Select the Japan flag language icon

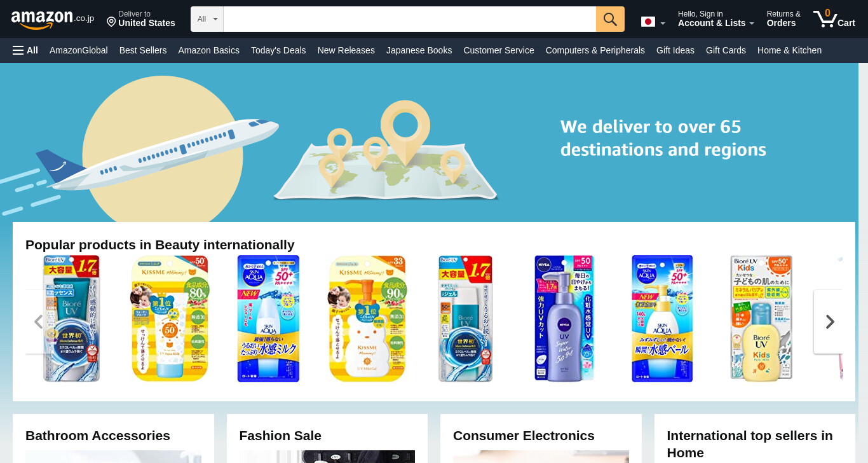pyautogui.click(x=648, y=22)
